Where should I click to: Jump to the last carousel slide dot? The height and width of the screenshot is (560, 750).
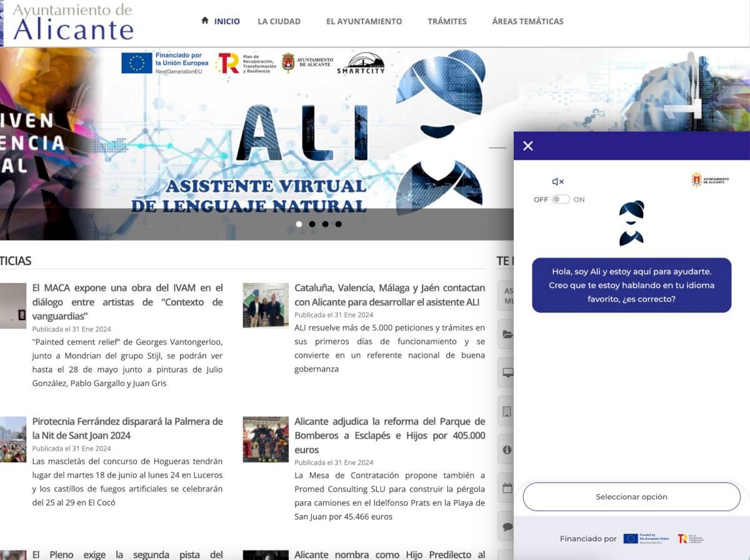(x=338, y=224)
